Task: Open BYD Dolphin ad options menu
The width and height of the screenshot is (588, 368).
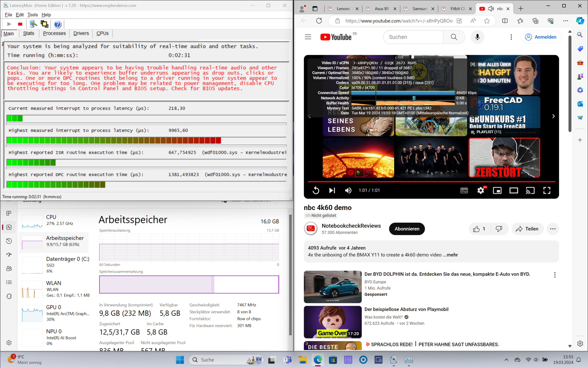Action: tap(555, 275)
